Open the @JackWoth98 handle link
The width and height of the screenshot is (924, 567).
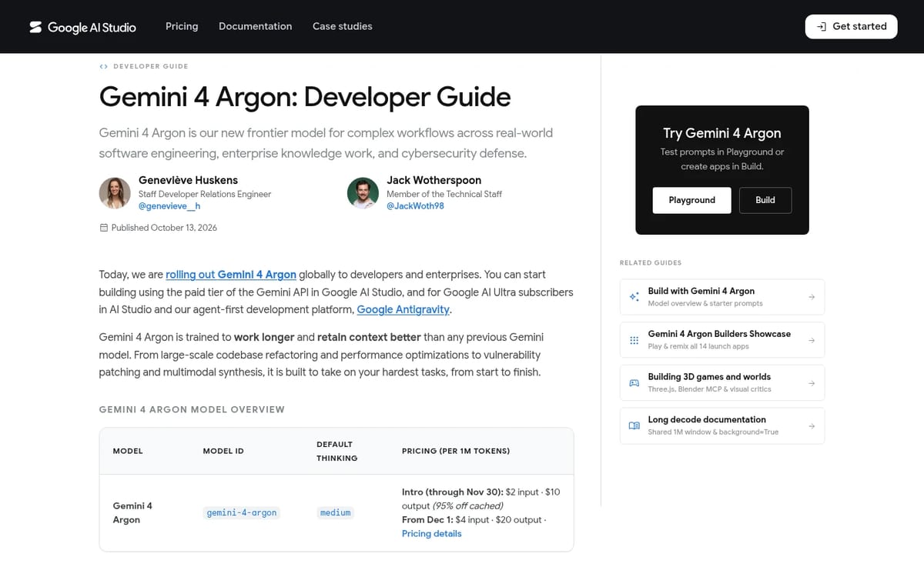(415, 206)
